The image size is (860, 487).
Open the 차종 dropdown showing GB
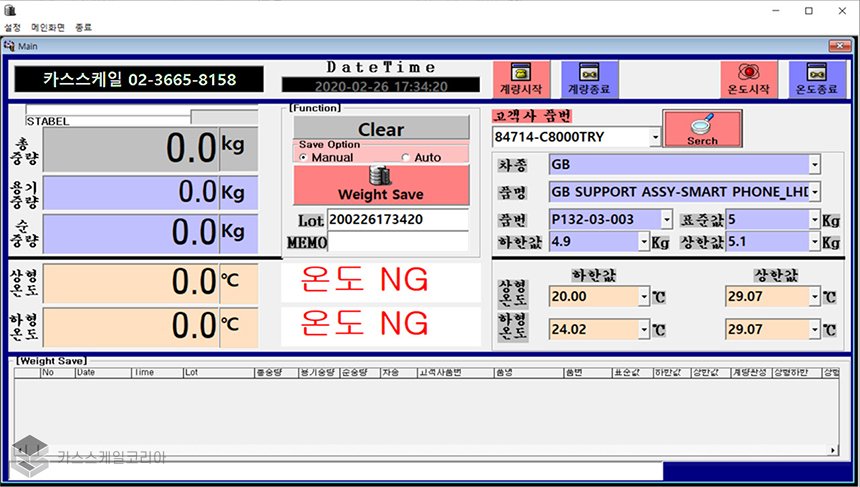814,164
